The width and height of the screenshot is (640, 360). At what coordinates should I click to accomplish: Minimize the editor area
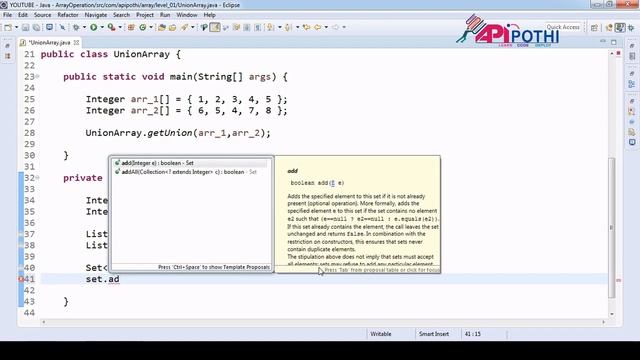point(603,42)
